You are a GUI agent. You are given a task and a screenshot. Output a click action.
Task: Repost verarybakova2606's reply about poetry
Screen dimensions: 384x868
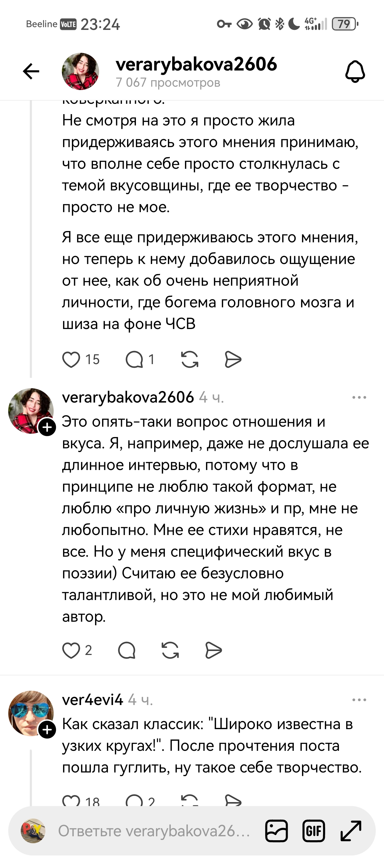170,650
